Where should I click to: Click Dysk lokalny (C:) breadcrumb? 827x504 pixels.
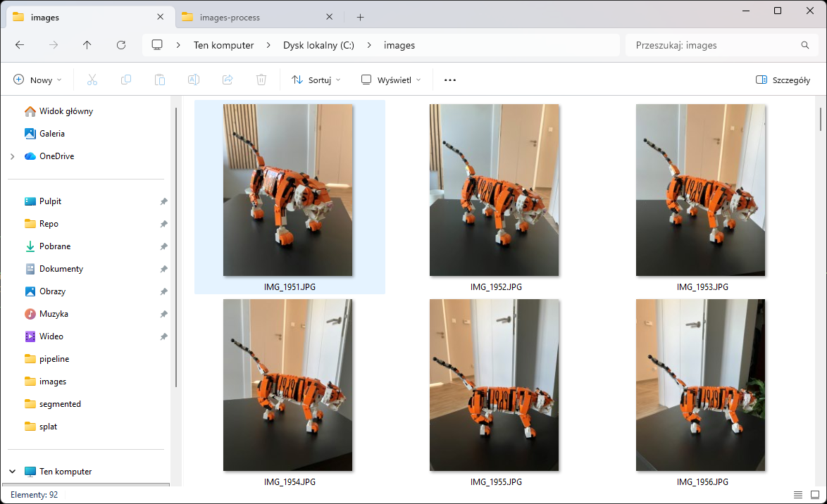(x=318, y=45)
